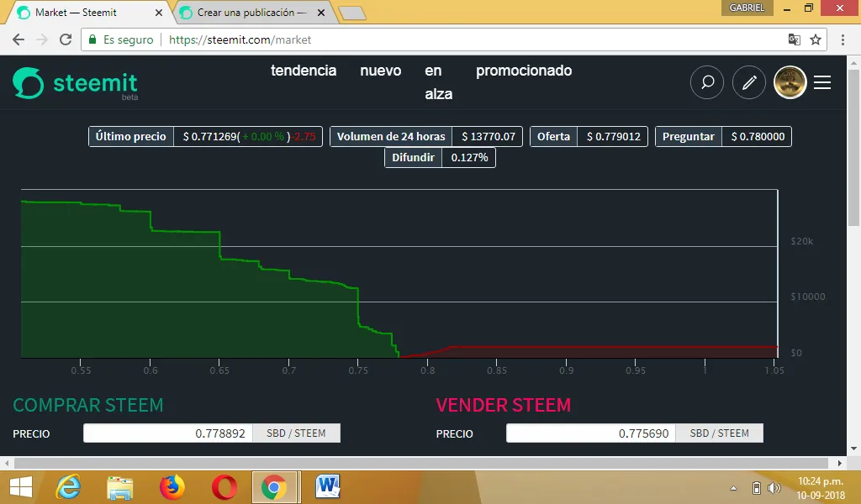
Task: Launch Internet Explorer from the taskbar
Action: tap(69, 487)
